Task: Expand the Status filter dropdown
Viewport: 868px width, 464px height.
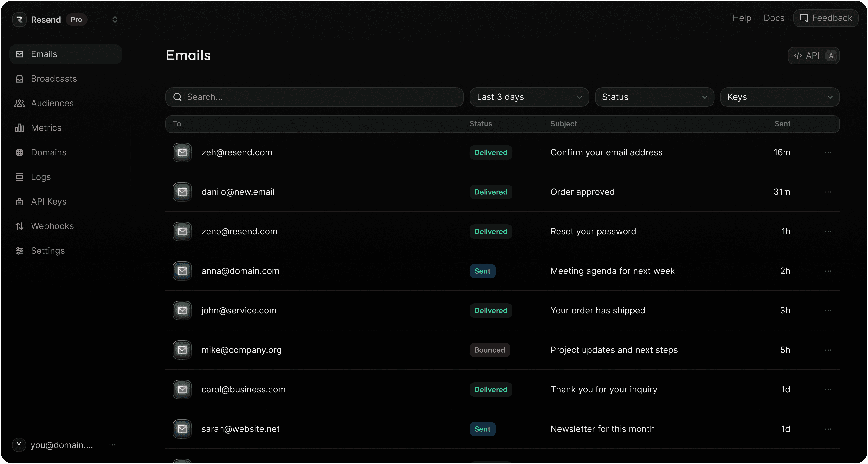Action: (x=654, y=97)
